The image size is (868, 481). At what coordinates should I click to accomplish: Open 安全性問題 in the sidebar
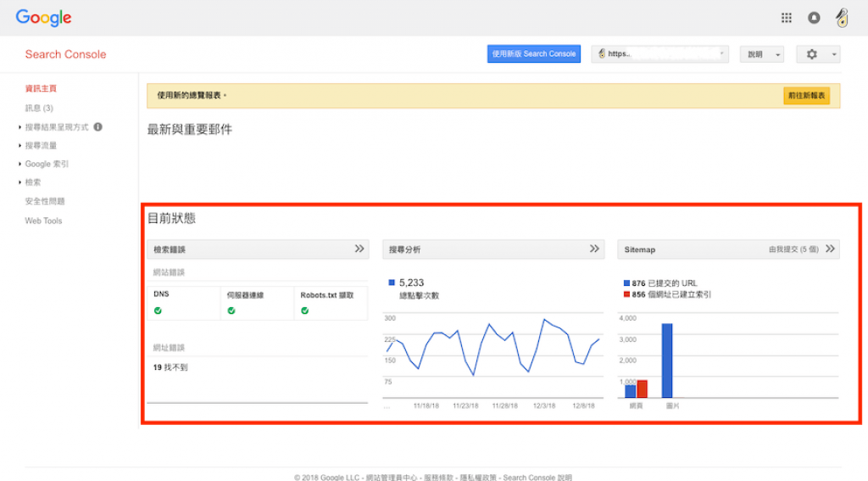[x=45, y=201]
